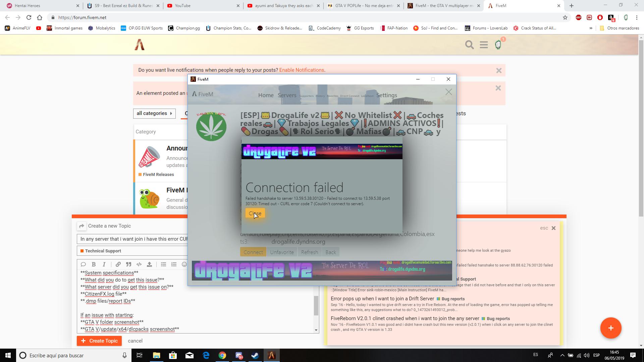Open emoji picker in composer
This screenshot has height=362, width=644.
point(184,264)
